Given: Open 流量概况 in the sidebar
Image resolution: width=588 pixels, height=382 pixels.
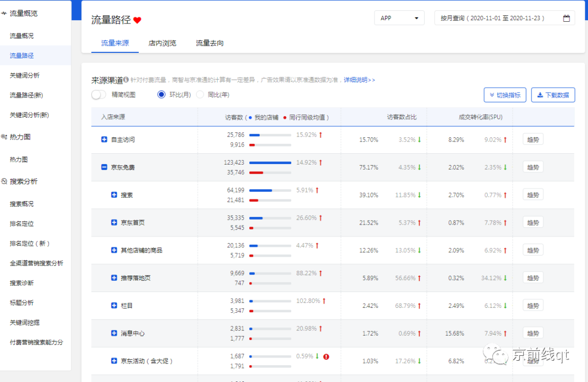Looking at the screenshot, I should pyautogui.click(x=22, y=36).
